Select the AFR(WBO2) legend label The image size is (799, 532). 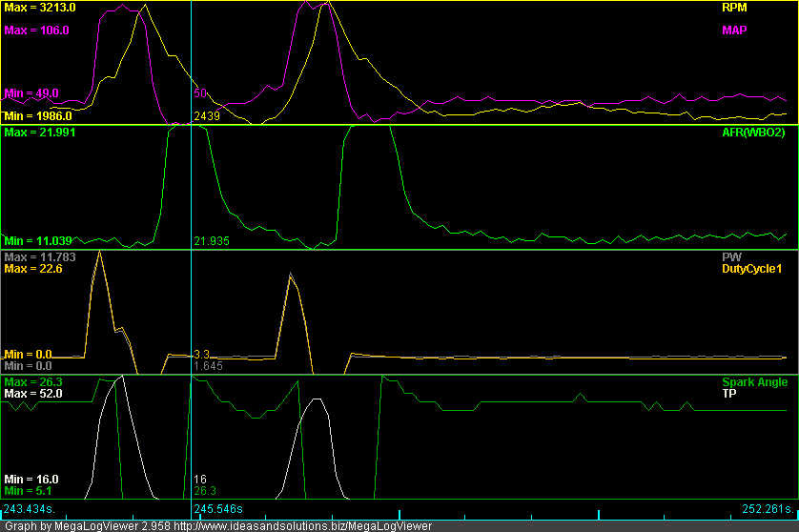[753, 133]
